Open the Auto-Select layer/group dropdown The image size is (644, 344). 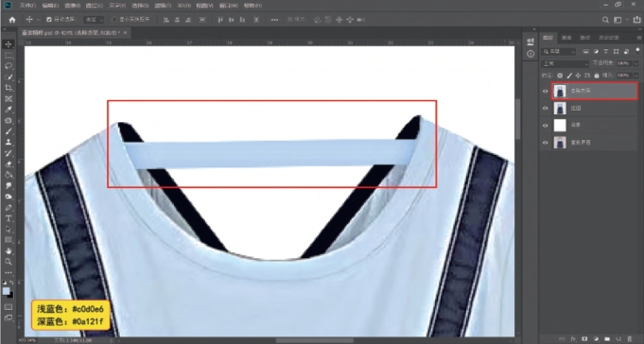94,20
